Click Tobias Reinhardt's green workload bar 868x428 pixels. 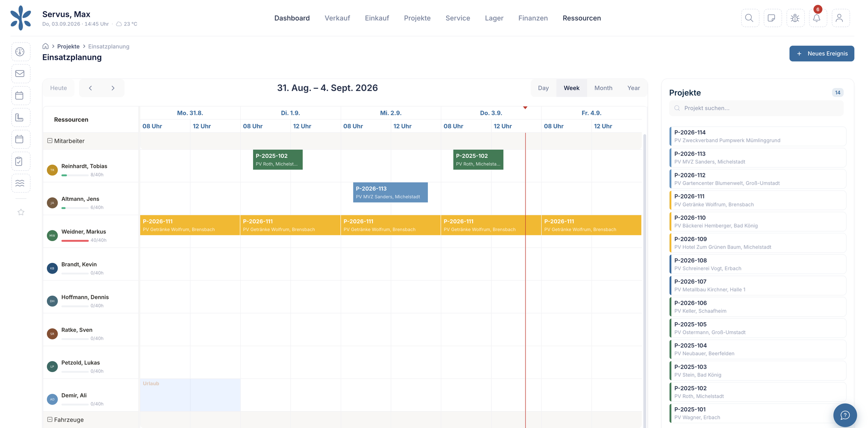pyautogui.click(x=75, y=175)
